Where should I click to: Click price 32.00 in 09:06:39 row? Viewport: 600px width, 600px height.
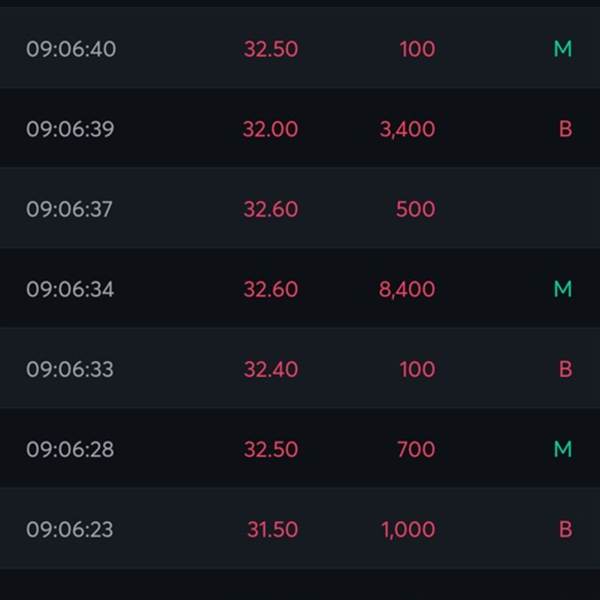[x=271, y=129]
